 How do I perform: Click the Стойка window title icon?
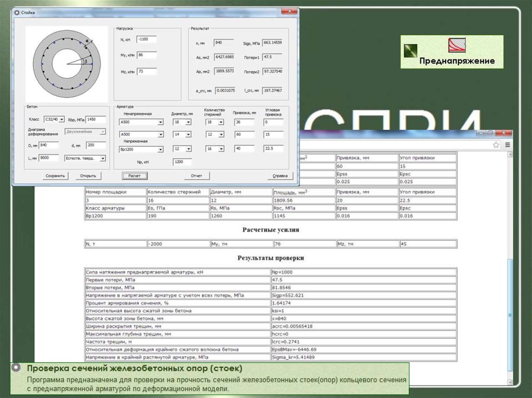pyautogui.click(x=18, y=11)
